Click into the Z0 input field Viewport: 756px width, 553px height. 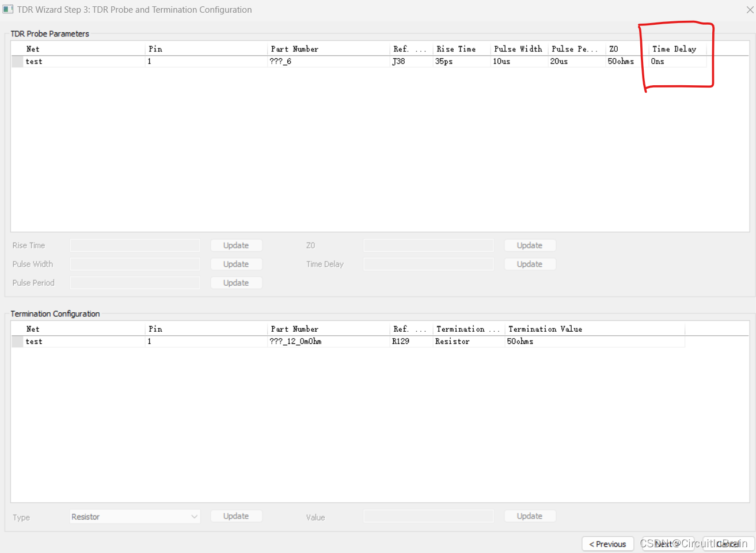(428, 245)
